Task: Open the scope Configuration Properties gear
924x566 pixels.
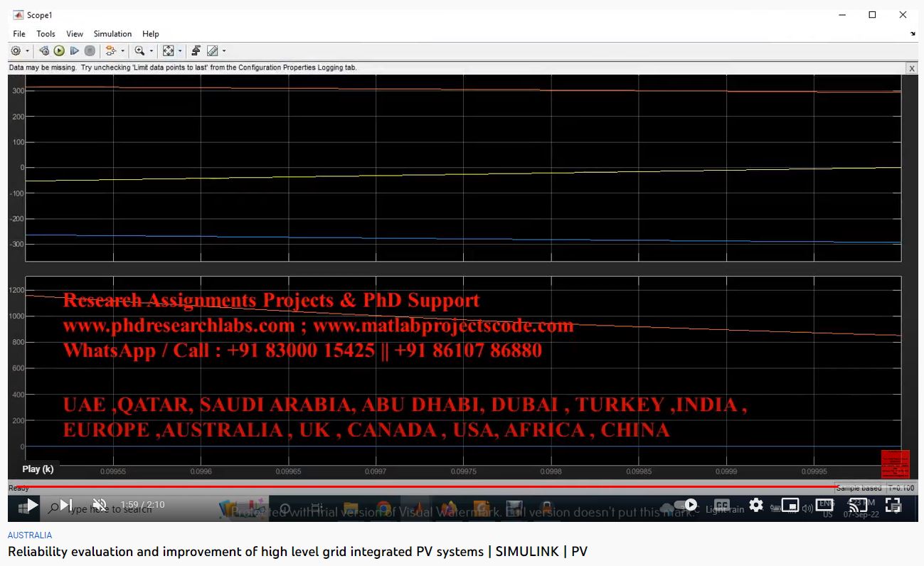Action: click(16, 51)
